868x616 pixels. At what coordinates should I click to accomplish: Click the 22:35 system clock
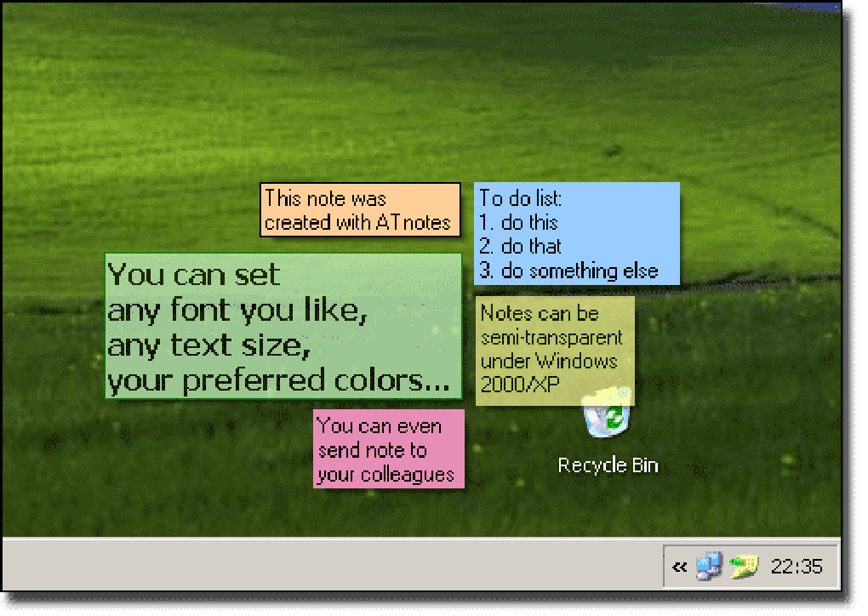tap(797, 567)
